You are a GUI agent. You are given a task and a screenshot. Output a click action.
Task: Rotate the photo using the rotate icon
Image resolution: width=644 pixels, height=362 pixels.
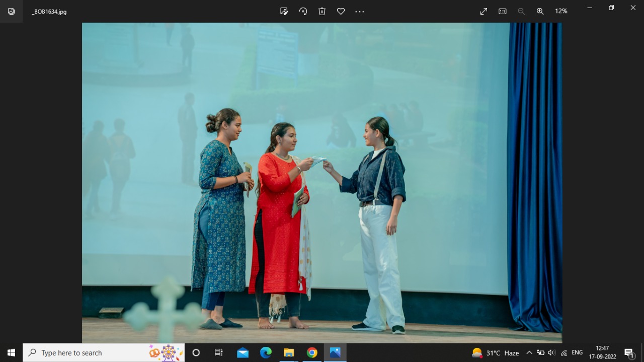click(303, 11)
